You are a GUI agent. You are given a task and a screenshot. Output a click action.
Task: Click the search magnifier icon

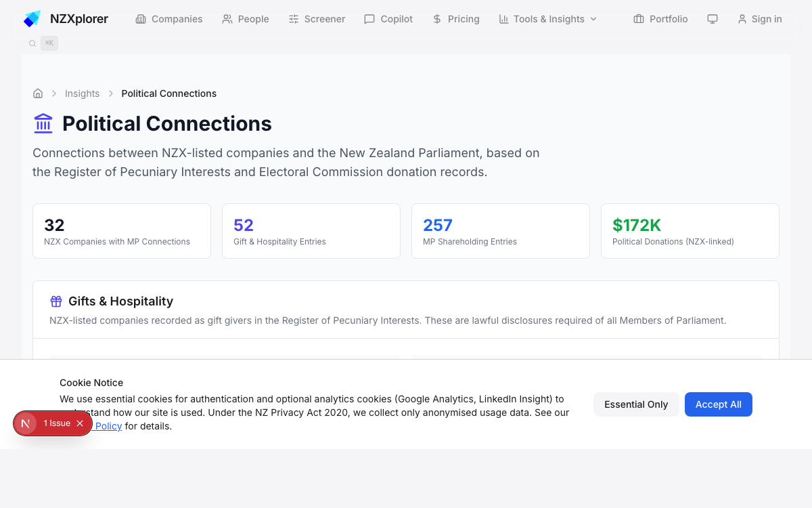point(32,43)
